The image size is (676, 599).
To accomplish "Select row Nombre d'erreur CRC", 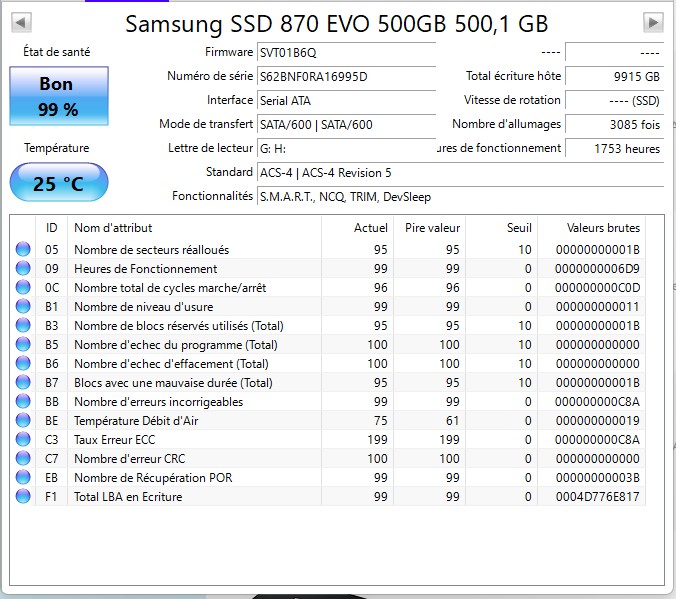I will (x=328, y=458).
